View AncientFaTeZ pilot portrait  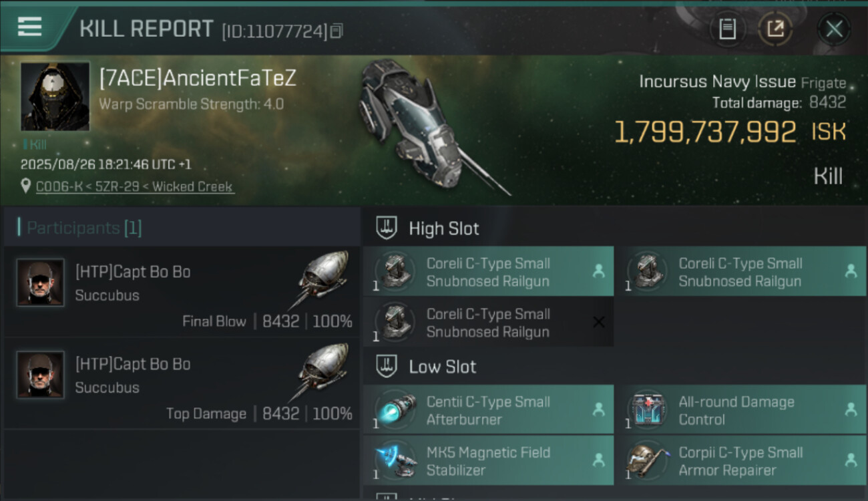(55, 96)
